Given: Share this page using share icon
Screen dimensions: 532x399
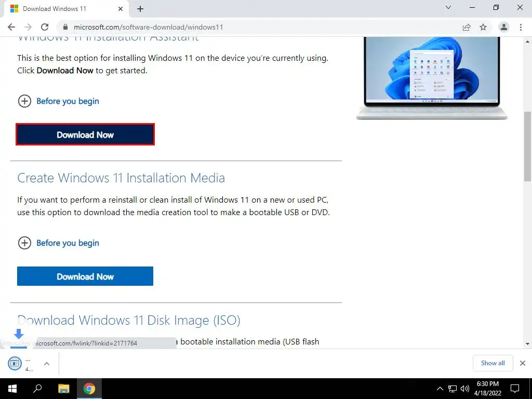Looking at the screenshot, I should pos(467,27).
